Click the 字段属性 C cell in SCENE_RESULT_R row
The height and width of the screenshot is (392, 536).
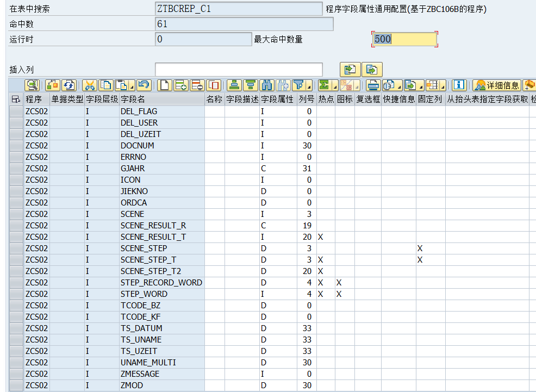tap(278, 226)
